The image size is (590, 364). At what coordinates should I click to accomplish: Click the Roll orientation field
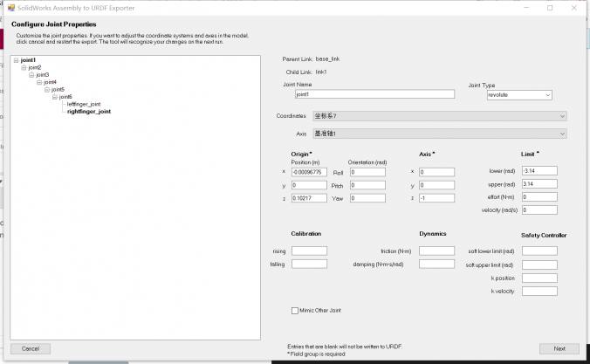coord(367,172)
